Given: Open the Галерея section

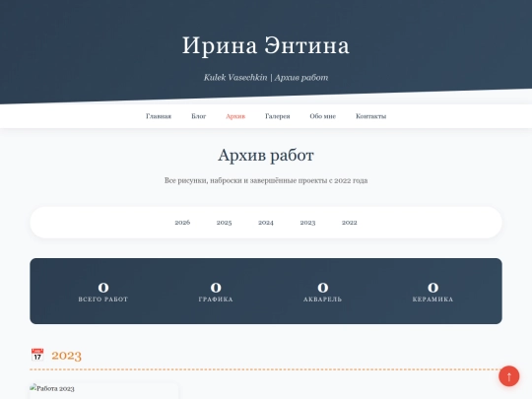Looking at the screenshot, I should point(278,116).
